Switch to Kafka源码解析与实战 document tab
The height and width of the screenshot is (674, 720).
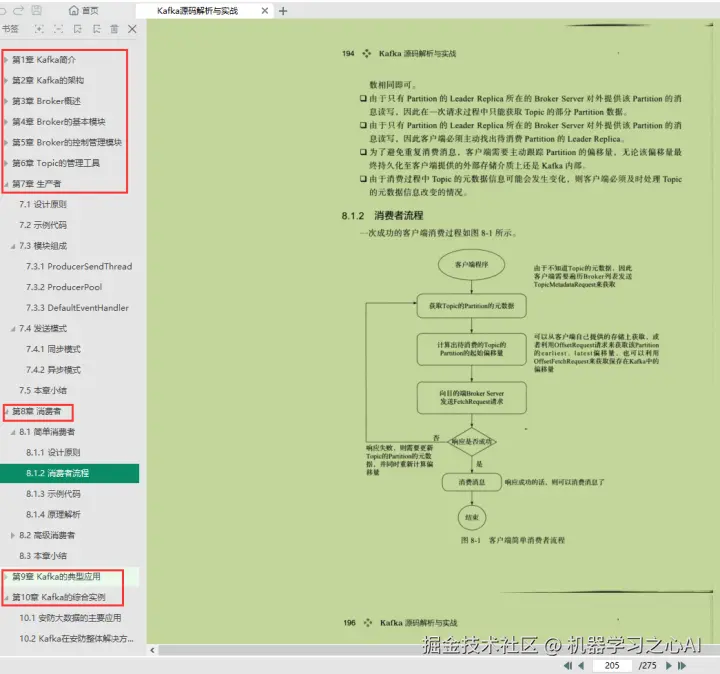[x=197, y=11]
